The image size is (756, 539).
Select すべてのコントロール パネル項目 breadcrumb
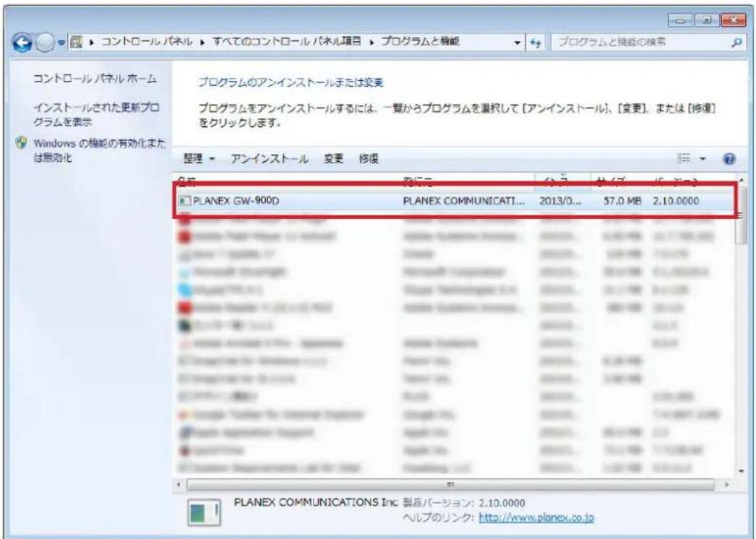(x=287, y=41)
